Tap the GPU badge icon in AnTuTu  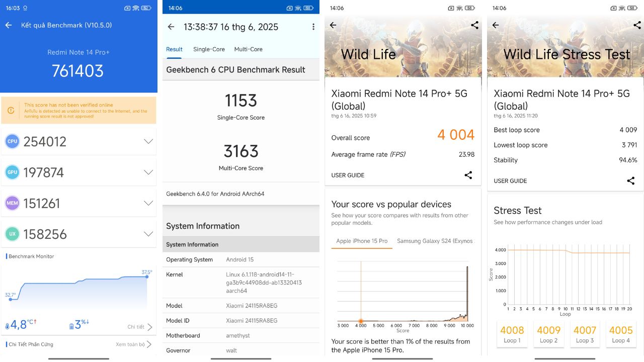[x=13, y=172]
